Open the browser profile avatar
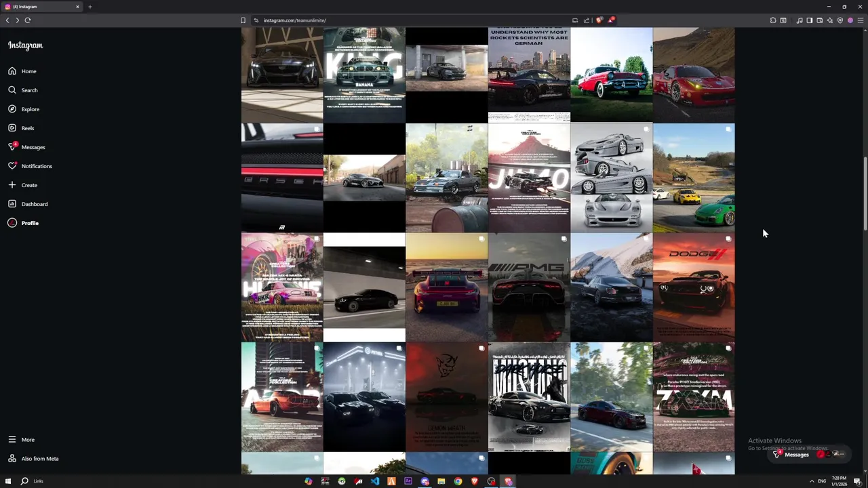This screenshot has height=488, width=868. click(850, 20)
